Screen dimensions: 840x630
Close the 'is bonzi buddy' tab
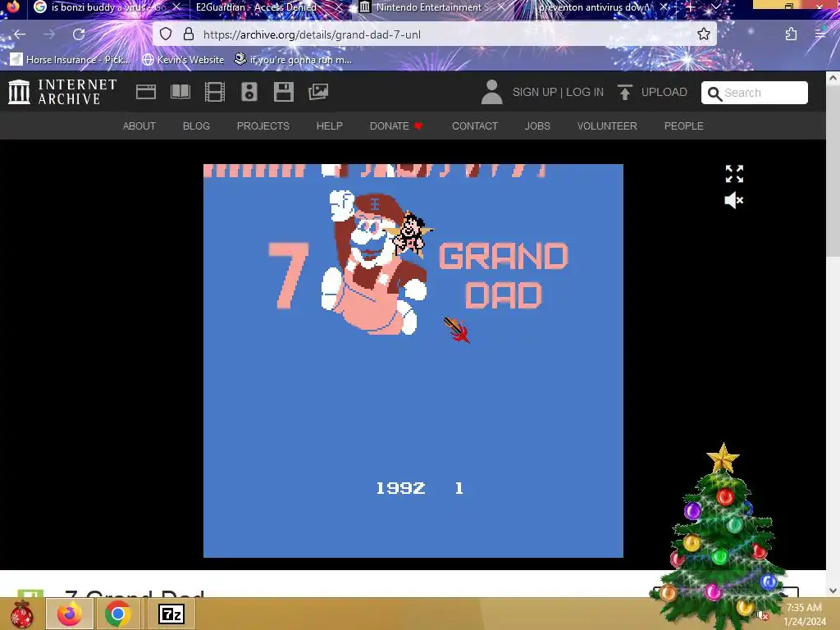(176, 7)
